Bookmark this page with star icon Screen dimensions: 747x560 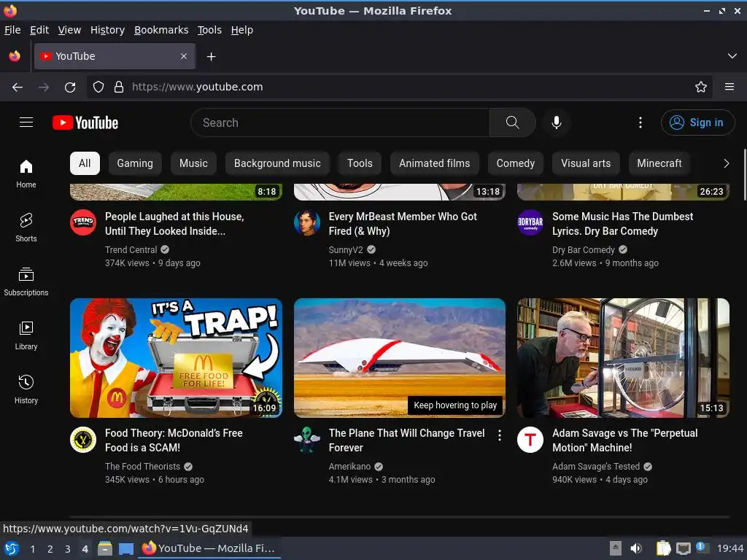pyautogui.click(x=701, y=87)
